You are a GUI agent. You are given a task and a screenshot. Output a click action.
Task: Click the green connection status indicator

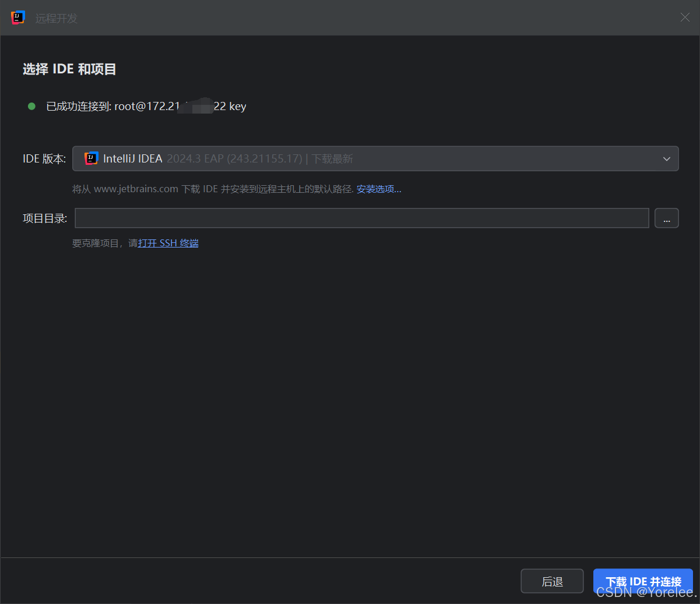31,106
